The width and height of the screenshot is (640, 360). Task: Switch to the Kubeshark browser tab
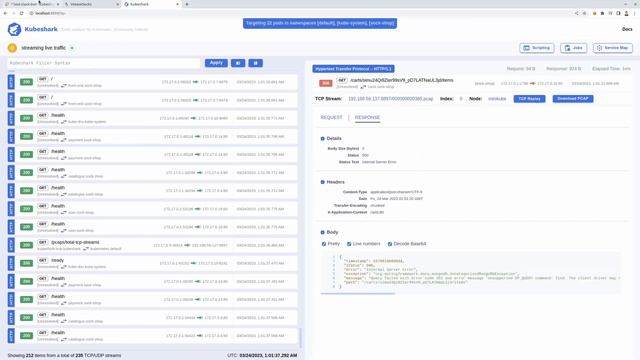[x=151, y=4]
